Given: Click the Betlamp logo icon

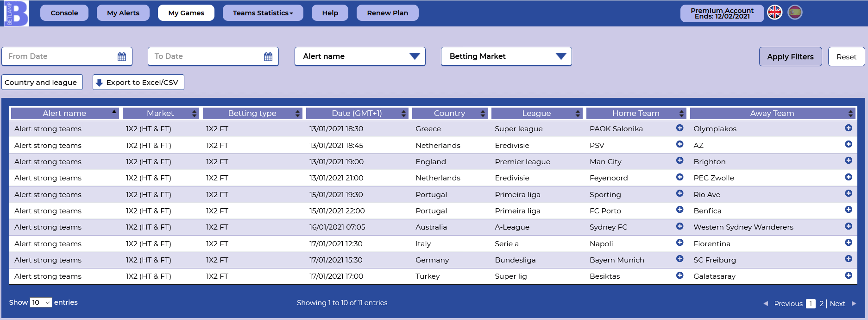Looking at the screenshot, I should [x=16, y=13].
